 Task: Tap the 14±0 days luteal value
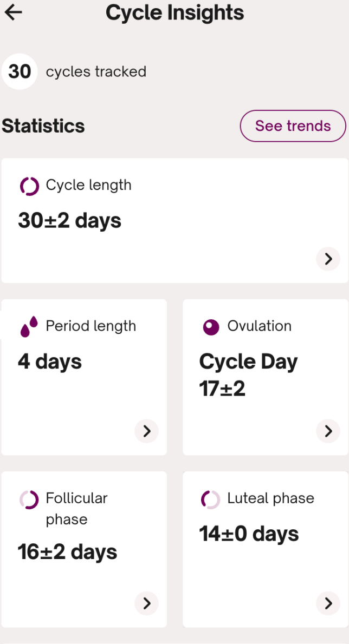[x=249, y=534]
